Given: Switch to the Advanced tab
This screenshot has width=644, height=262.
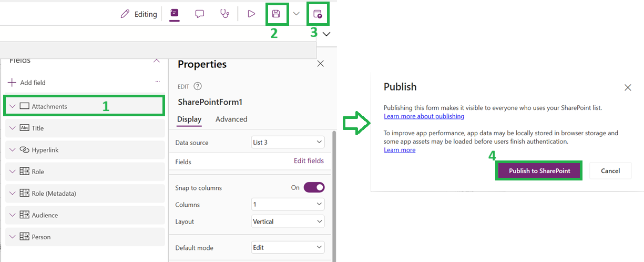Looking at the screenshot, I should coord(231,119).
